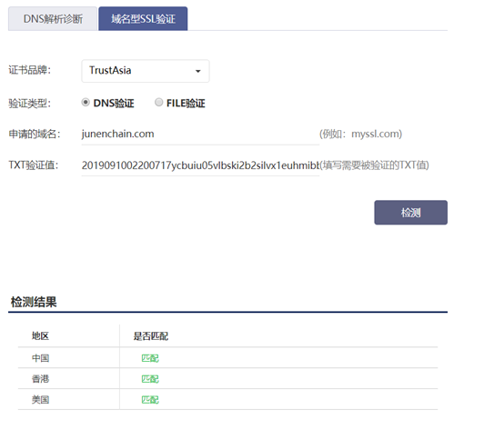The height and width of the screenshot is (430, 504).
Task: Click the 匹配 result for 中国
Action: coord(150,358)
